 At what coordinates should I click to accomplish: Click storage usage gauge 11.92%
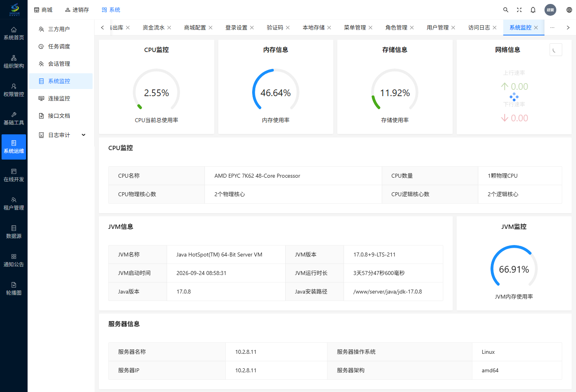click(x=395, y=92)
